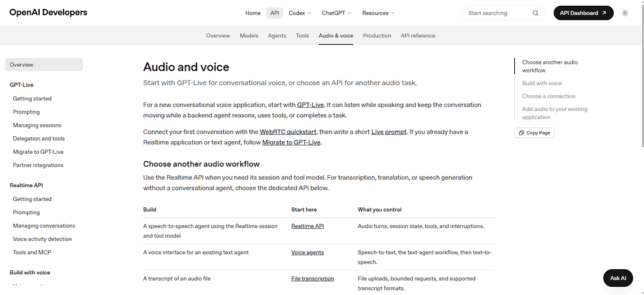This screenshot has height=295, width=644.
Task: Open the Voice agents table link
Action: [308, 252]
